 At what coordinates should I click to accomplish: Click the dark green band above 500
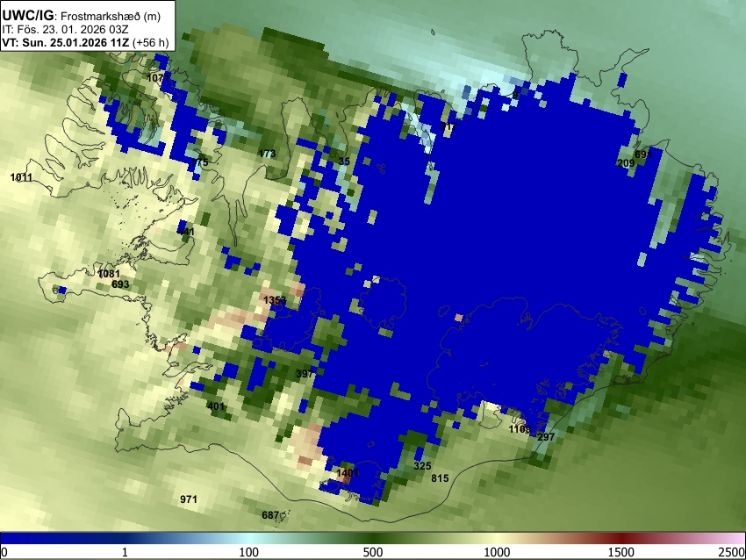pos(372,538)
